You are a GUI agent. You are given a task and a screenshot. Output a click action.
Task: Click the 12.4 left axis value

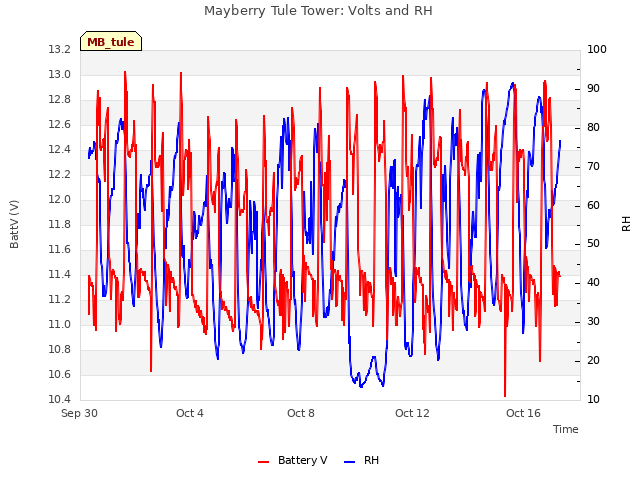pyautogui.click(x=60, y=149)
